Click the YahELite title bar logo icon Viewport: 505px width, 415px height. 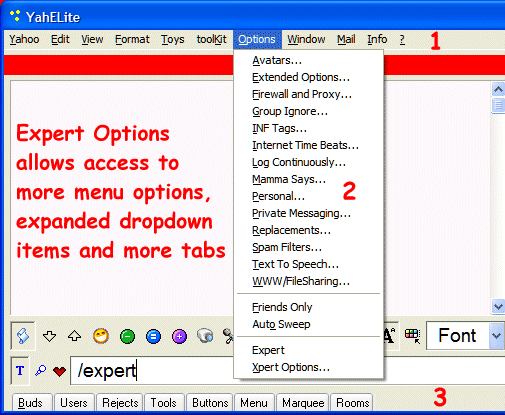(15, 16)
